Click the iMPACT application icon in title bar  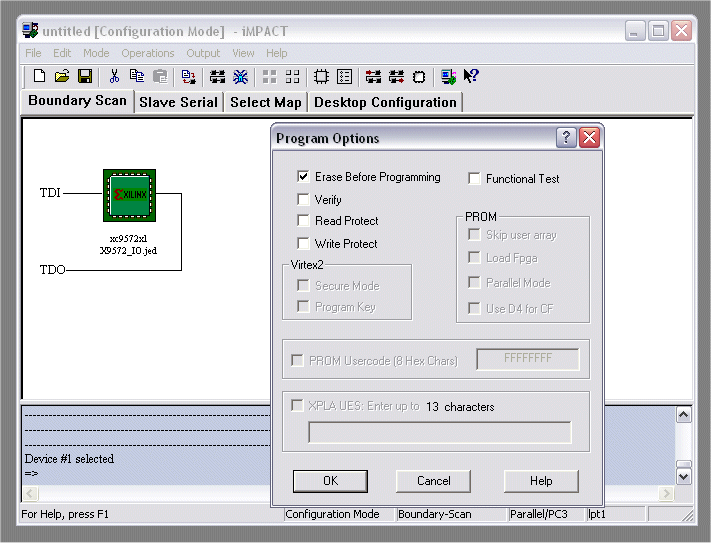point(30,31)
